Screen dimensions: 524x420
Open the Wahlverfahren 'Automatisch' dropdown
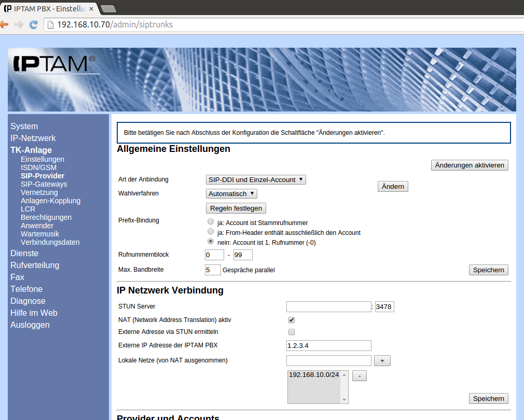[231, 194]
